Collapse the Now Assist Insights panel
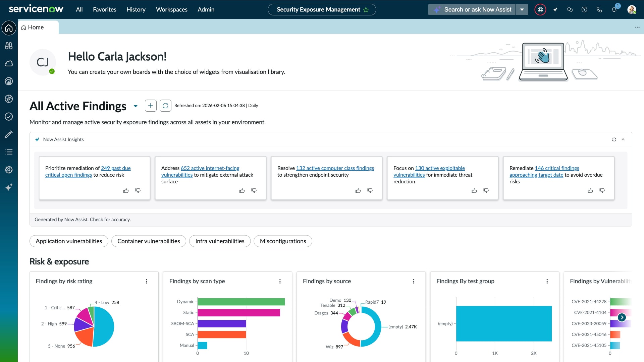This screenshot has height=362, width=644. [x=623, y=139]
